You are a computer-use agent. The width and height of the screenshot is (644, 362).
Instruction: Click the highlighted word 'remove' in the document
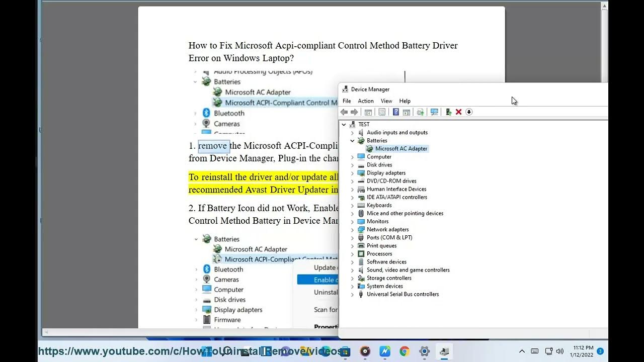point(213,146)
